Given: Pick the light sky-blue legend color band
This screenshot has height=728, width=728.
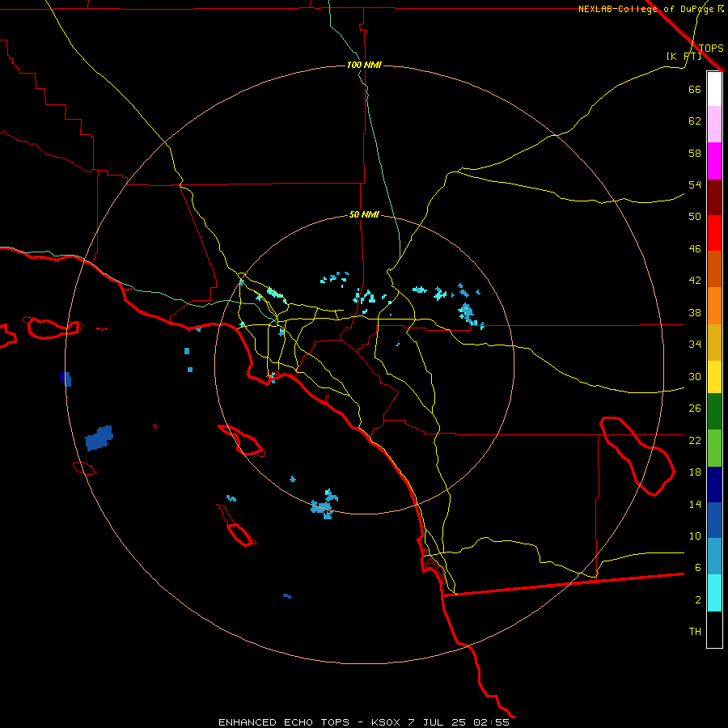Looking at the screenshot, I should coord(714,557).
